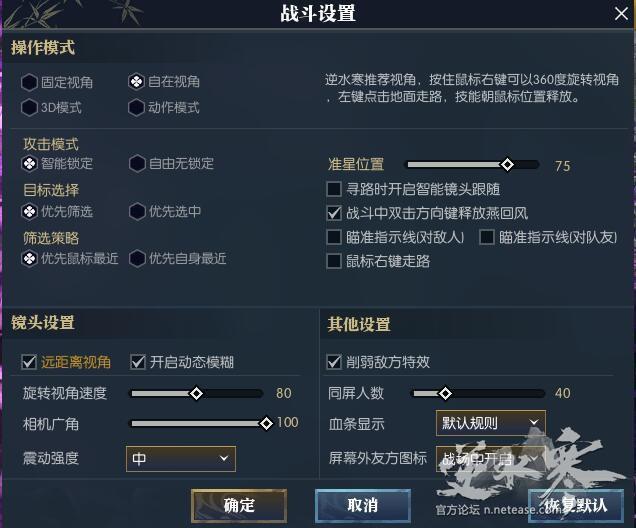The height and width of the screenshot is (528, 636).
Task: Enable 寻路时开启智能镜头跟随 checkbox
Action: coord(335,188)
